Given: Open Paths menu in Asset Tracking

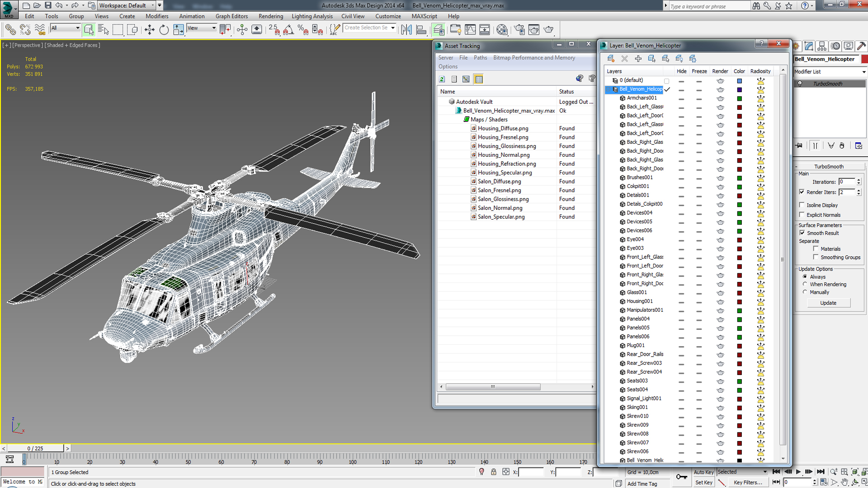Looking at the screenshot, I should [480, 58].
